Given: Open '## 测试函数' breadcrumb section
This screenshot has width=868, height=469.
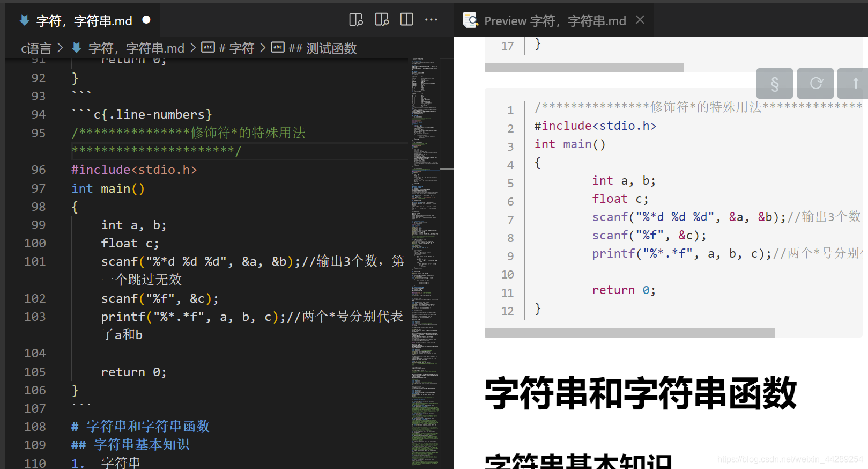Looking at the screenshot, I should point(323,48).
